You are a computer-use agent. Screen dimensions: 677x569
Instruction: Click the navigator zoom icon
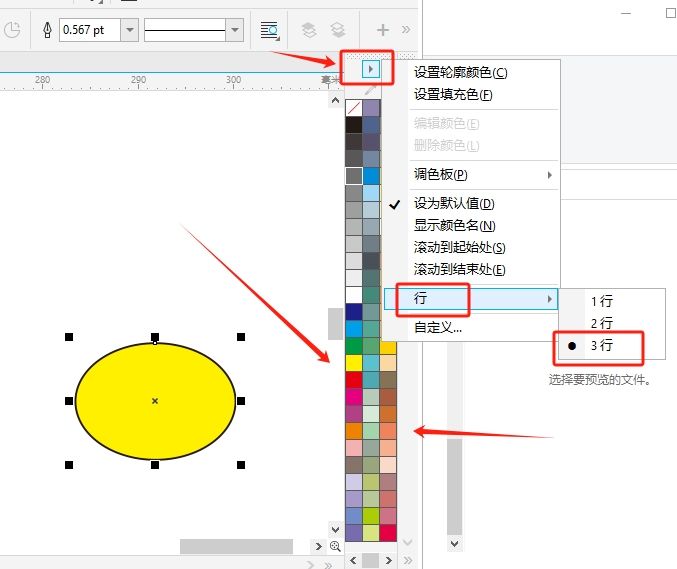click(335, 546)
